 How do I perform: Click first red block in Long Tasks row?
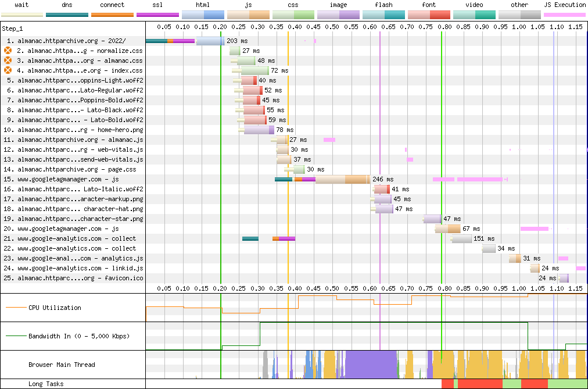coord(447,384)
